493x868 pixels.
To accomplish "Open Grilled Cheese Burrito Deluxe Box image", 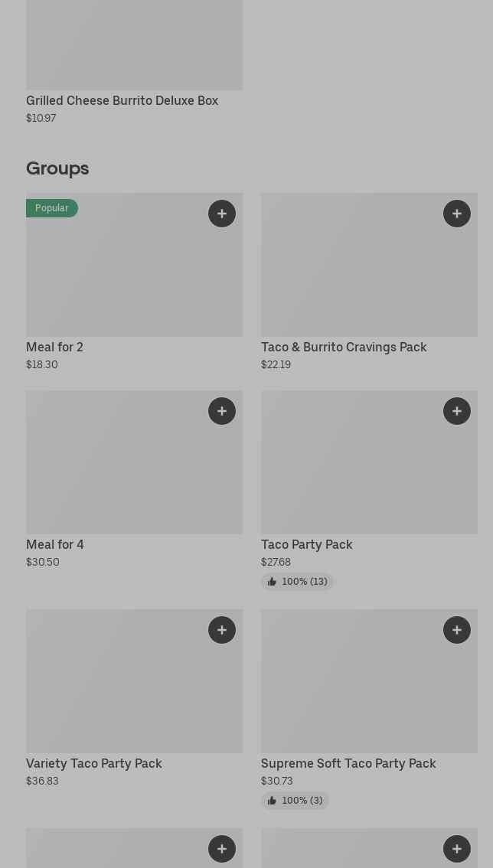I will [135, 45].
